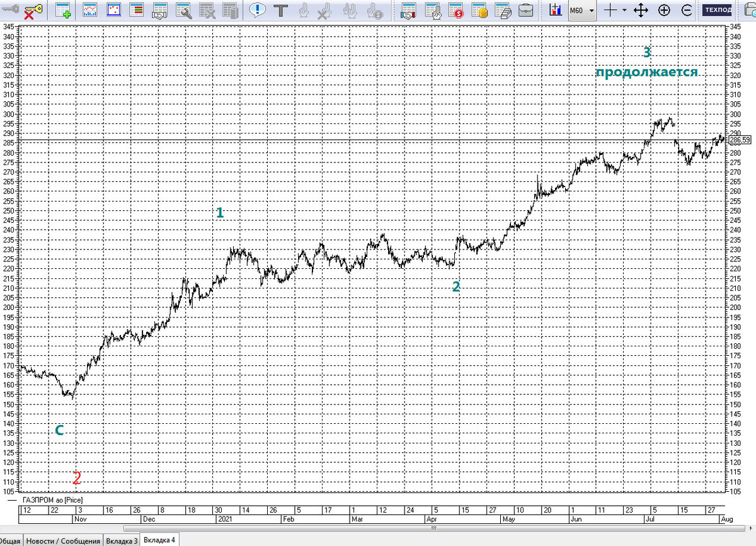This screenshot has height=546, width=756.
Task: Switch to the Новости / Сообщения tab
Action: point(64,541)
